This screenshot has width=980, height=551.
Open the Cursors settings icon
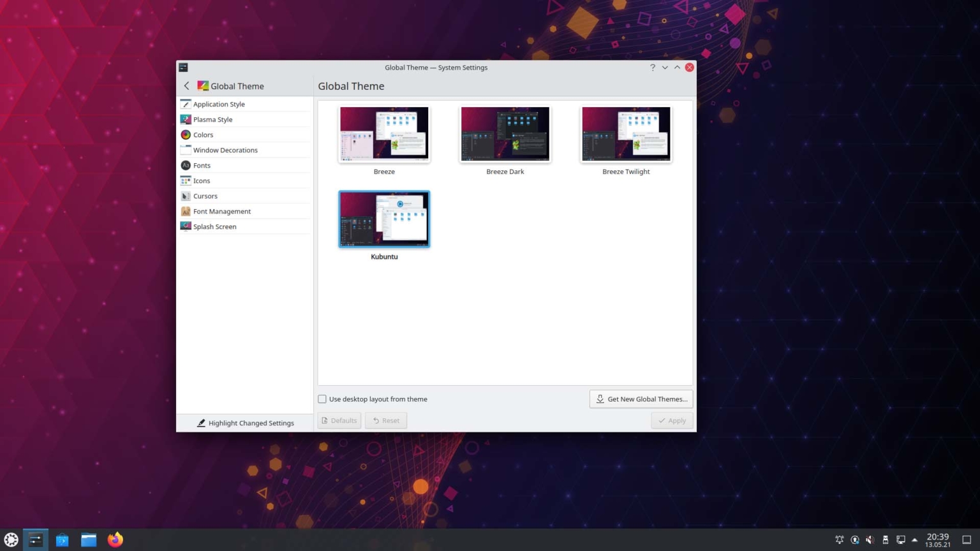186,196
